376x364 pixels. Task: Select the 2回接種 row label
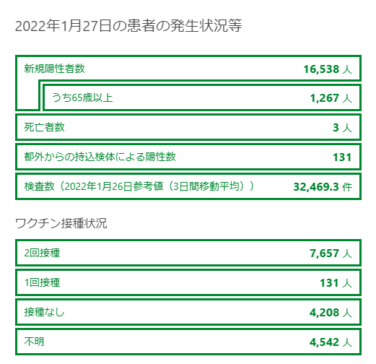[x=42, y=253]
